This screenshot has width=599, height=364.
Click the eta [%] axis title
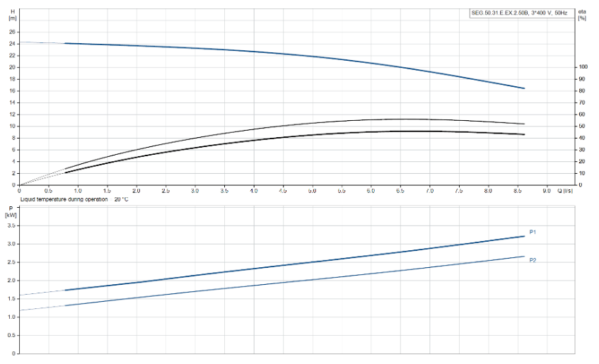[582, 15]
